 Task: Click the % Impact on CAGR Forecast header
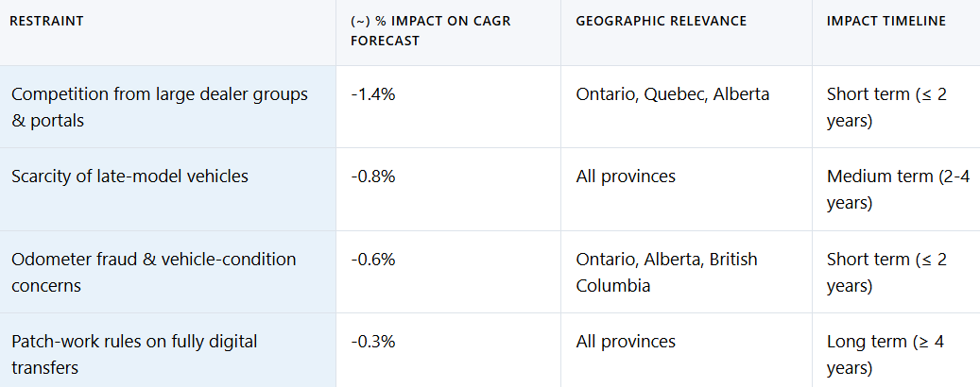click(x=430, y=31)
